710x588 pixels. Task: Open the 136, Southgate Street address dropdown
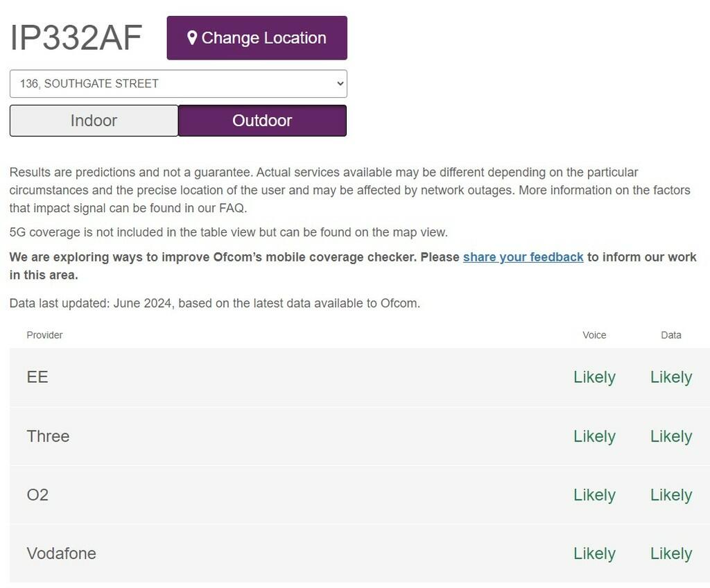click(178, 84)
